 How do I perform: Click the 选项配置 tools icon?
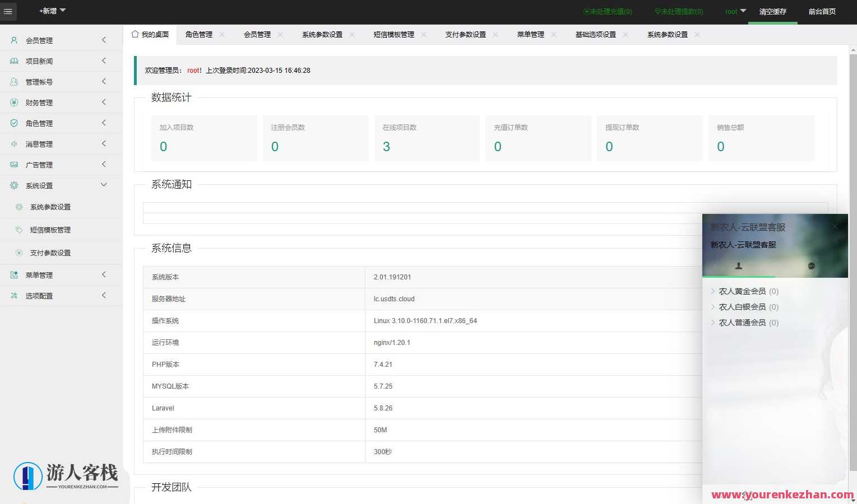pyautogui.click(x=14, y=296)
